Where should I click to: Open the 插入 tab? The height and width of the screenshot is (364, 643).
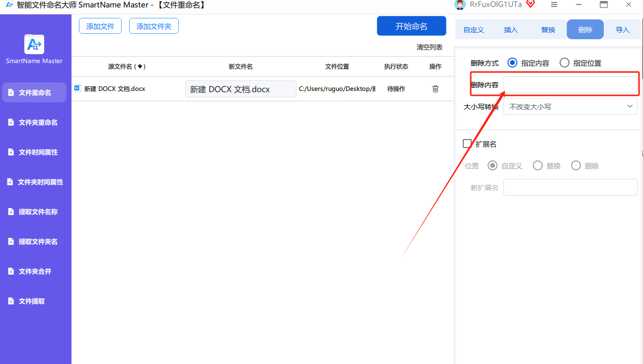point(511,29)
